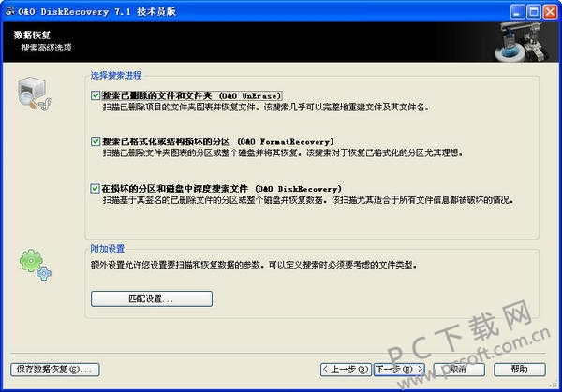Click the 数据恢复 header title
Screen dimensions: 562x392
(32, 35)
